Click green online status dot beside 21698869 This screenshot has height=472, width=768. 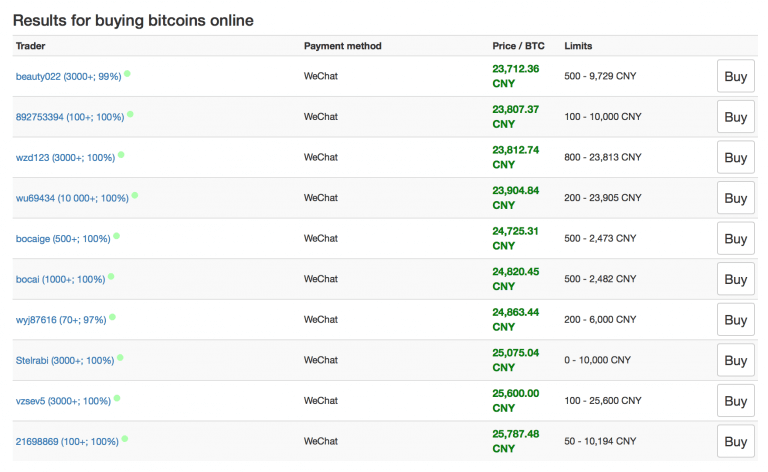pos(125,439)
